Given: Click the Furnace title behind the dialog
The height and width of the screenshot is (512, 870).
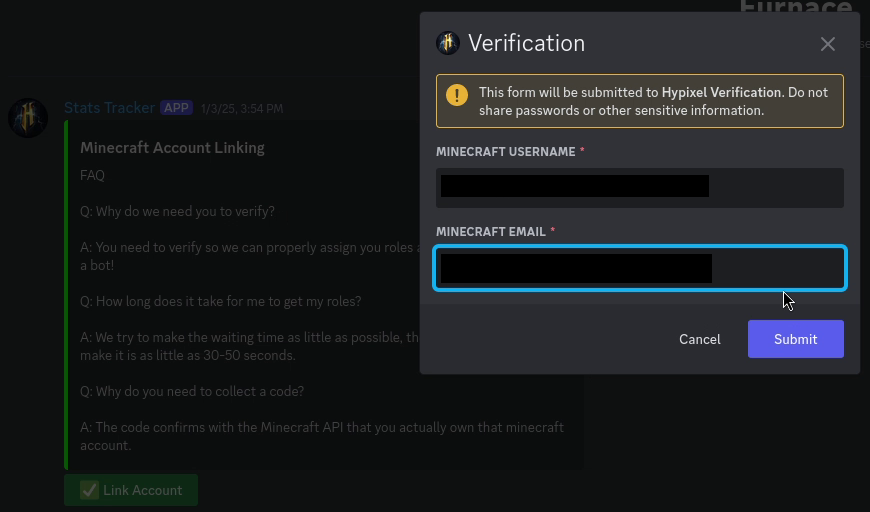Looking at the screenshot, I should coord(798,9).
